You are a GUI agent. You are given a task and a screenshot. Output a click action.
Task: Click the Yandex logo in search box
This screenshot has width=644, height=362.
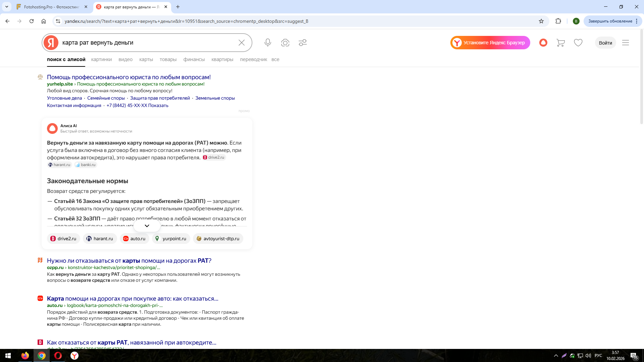51,43
